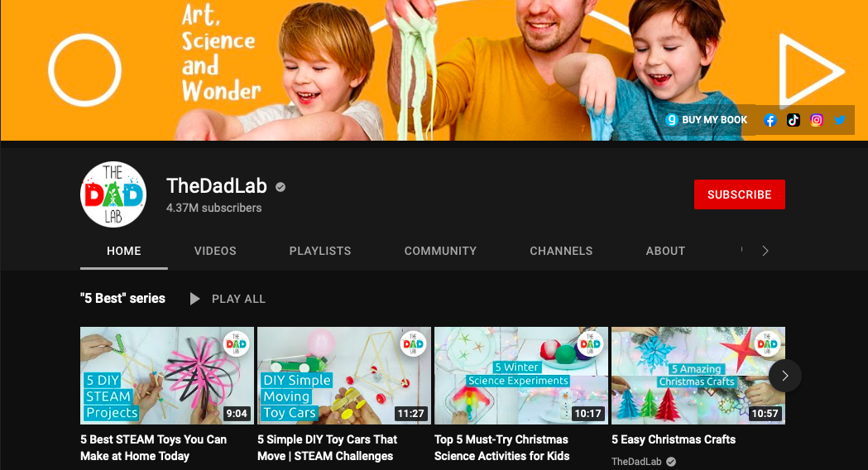868x470 pixels.
Task: Open the DIY Simple Moving Toy Cars thumbnail
Action: 344,376
